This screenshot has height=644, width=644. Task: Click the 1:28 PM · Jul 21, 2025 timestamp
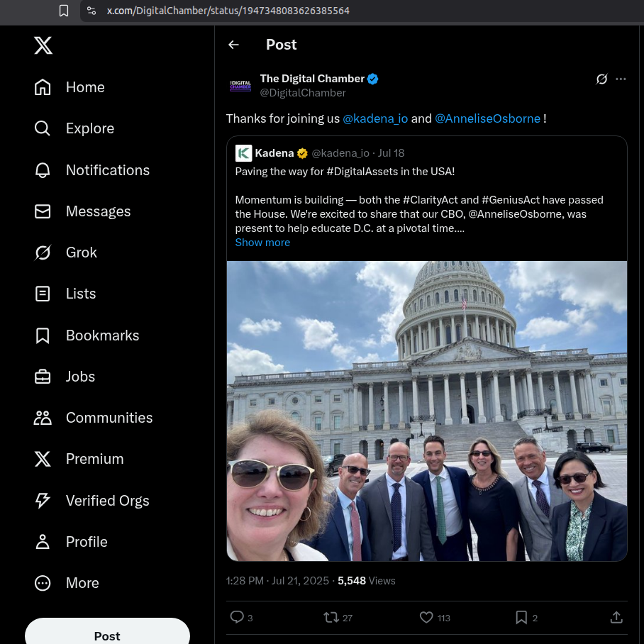277,581
